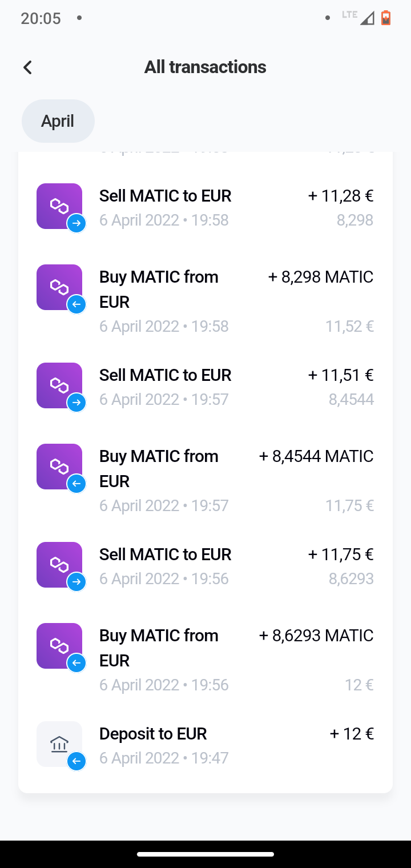Tap the home gesture bar at bottom
Image resolution: width=411 pixels, height=868 pixels.
tap(205, 854)
